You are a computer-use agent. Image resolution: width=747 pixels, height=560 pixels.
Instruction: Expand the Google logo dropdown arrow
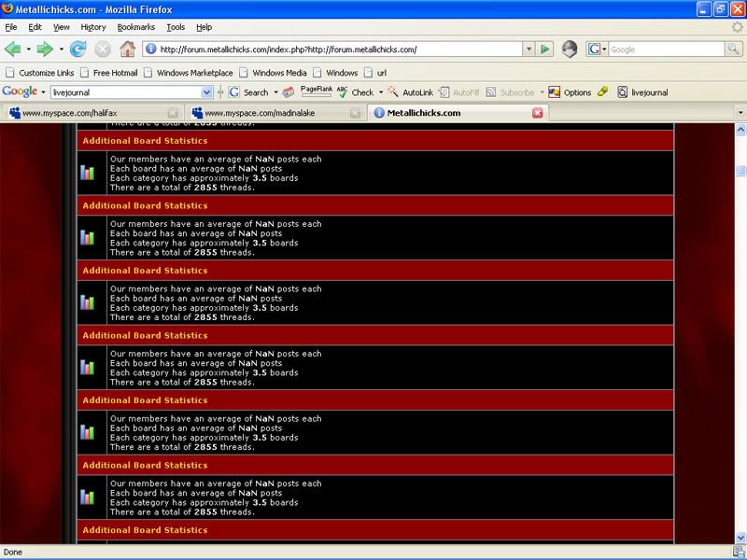click(43, 91)
